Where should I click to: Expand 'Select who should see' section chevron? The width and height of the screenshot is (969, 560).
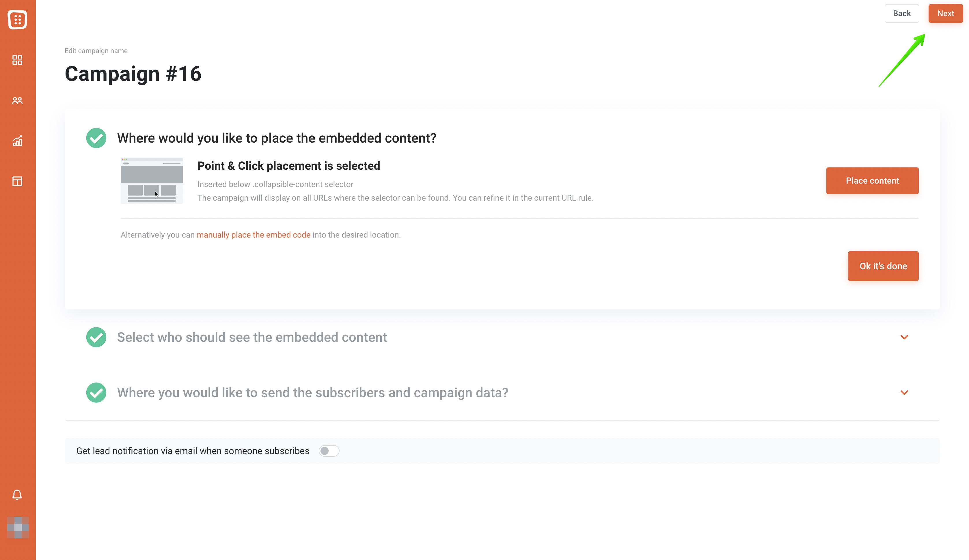[x=904, y=337]
